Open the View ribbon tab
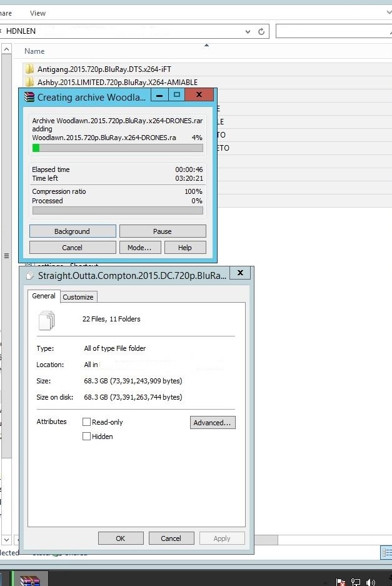This screenshot has width=392, height=586. [38, 13]
